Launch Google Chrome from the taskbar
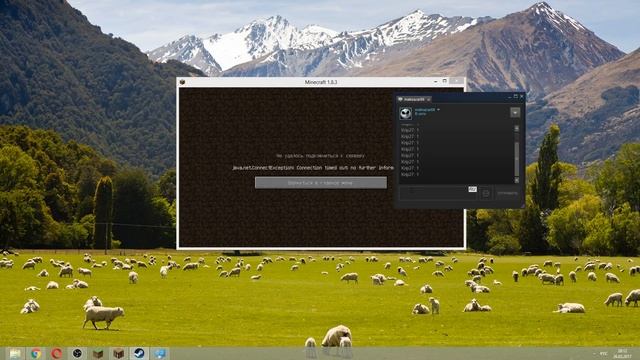 (36, 353)
